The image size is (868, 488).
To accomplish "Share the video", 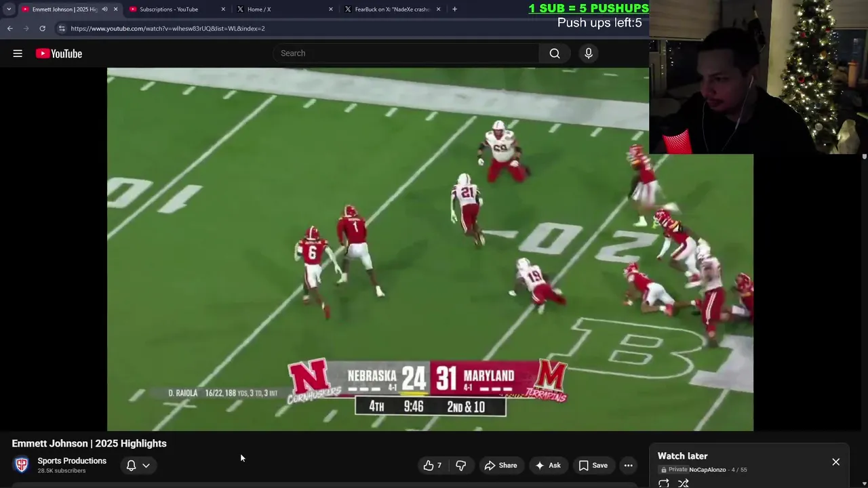I will pos(500,466).
